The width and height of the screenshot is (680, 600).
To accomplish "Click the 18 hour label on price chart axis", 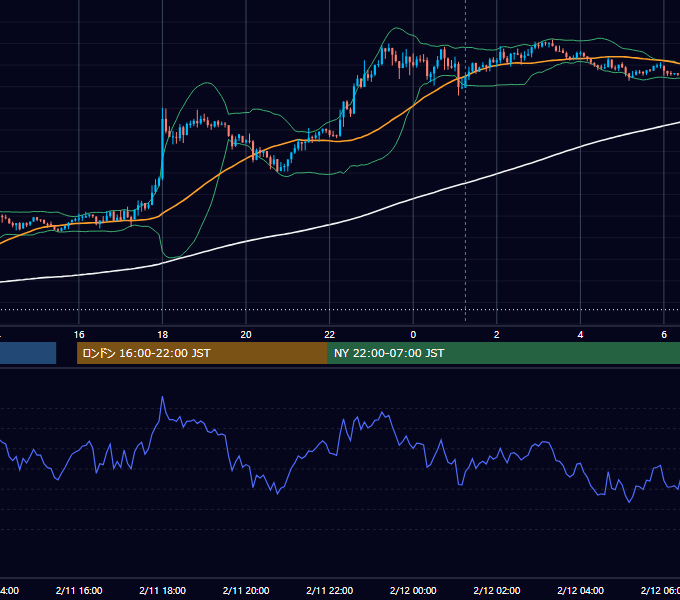I will coord(163,335).
